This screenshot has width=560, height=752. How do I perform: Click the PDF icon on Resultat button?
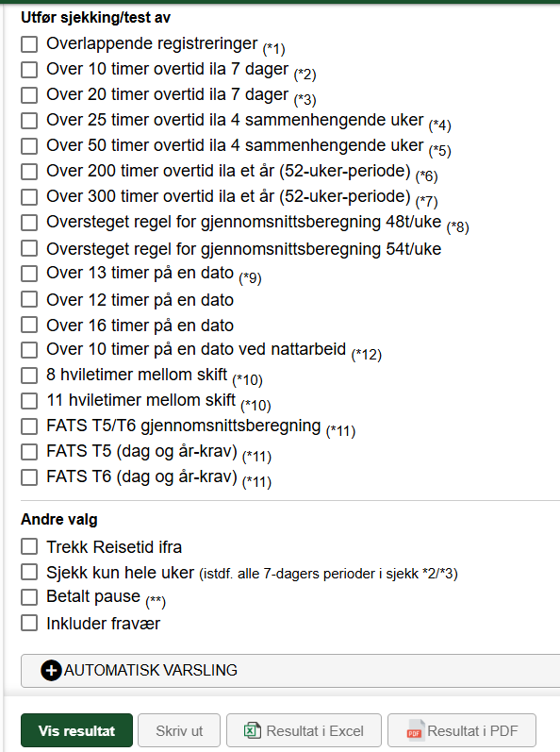pyautogui.click(x=415, y=731)
